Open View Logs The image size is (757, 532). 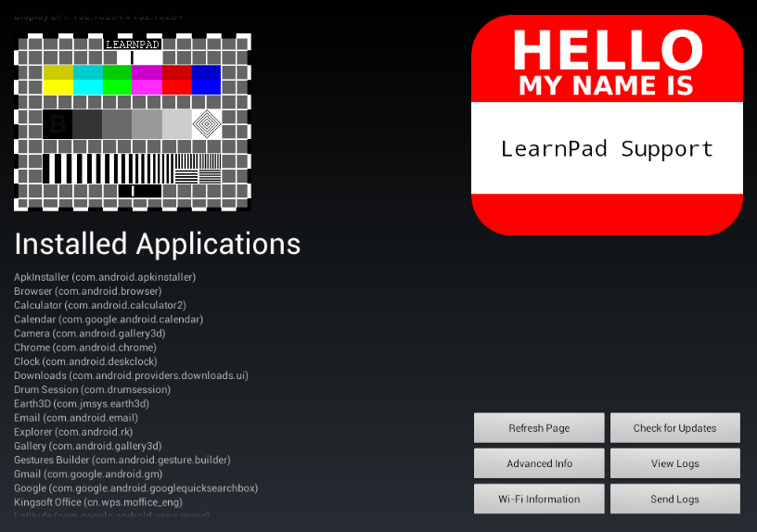coord(675,463)
